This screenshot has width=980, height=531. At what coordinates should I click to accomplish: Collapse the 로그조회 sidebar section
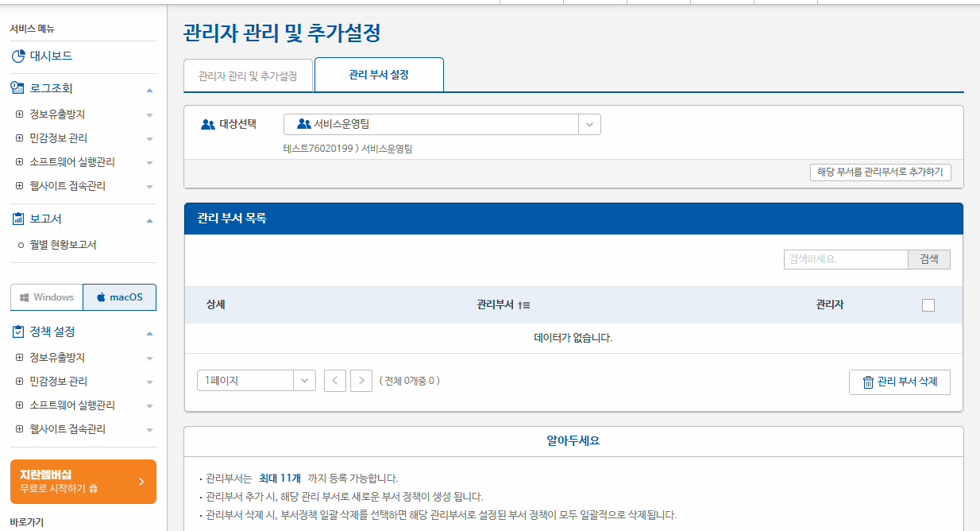[x=149, y=90]
